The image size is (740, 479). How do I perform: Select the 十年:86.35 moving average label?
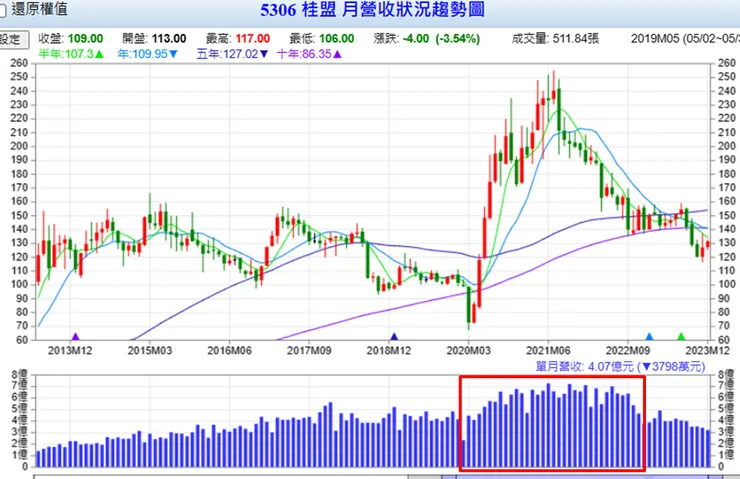[309, 54]
